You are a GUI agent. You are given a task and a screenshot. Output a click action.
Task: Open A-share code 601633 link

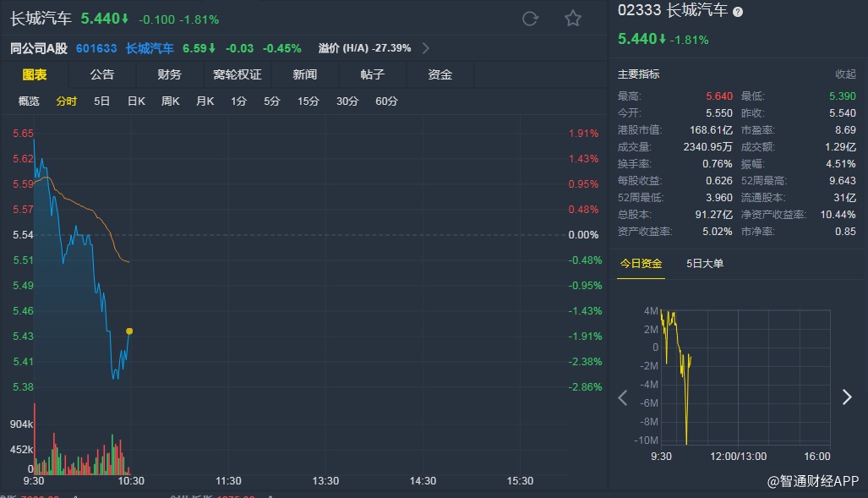(x=96, y=48)
